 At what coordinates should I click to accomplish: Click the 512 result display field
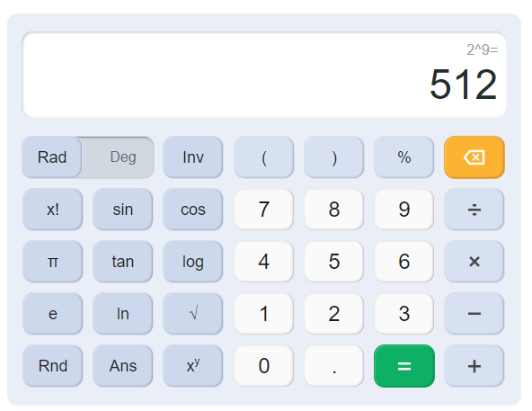point(264,75)
